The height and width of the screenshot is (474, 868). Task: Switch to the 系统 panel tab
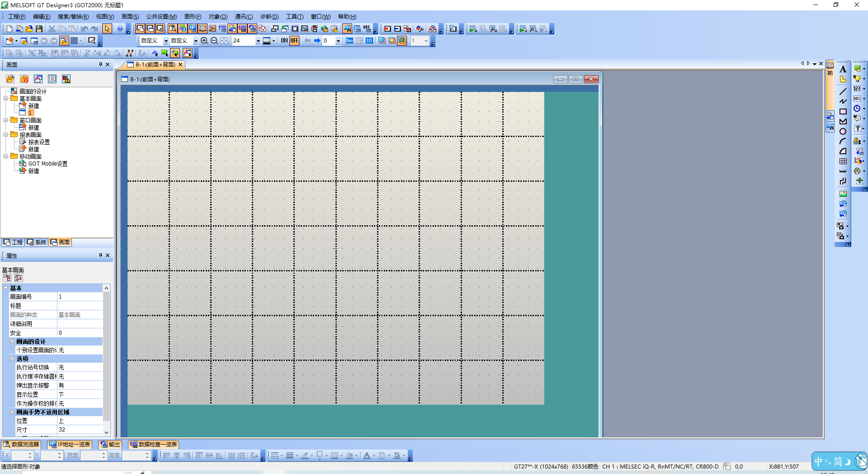(x=37, y=242)
